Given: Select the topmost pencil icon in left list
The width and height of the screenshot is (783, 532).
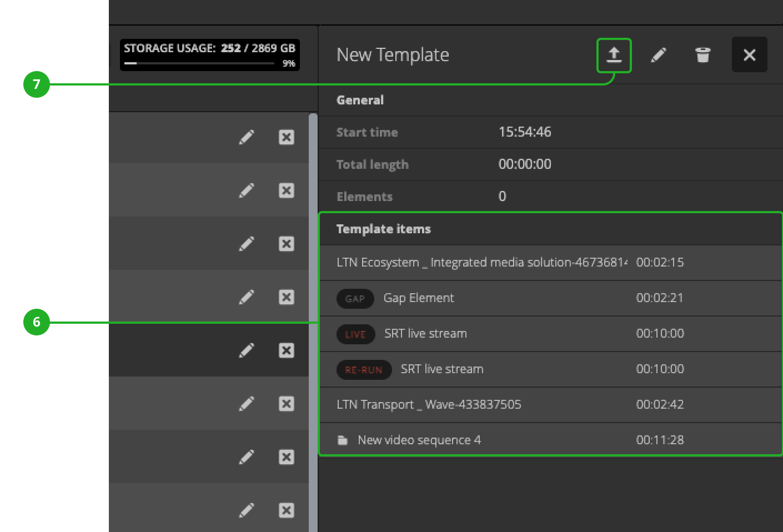Looking at the screenshot, I should pyautogui.click(x=247, y=137).
